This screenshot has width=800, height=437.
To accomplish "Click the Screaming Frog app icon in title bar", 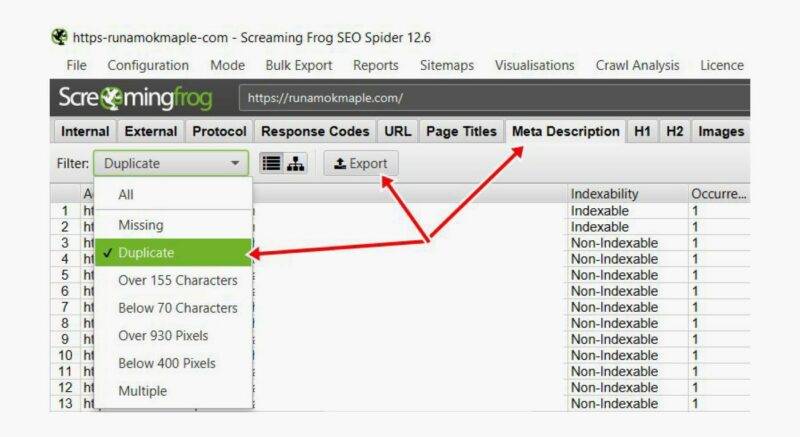I will tap(60, 37).
